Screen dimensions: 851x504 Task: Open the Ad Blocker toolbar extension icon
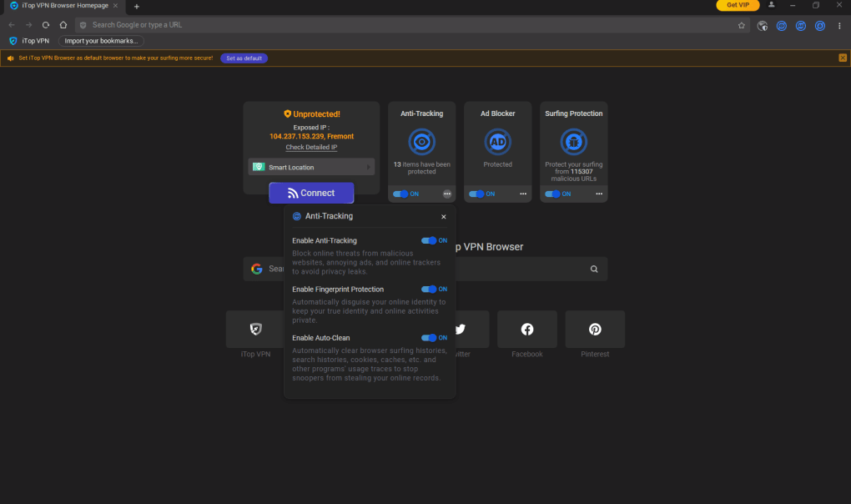click(x=801, y=26)
